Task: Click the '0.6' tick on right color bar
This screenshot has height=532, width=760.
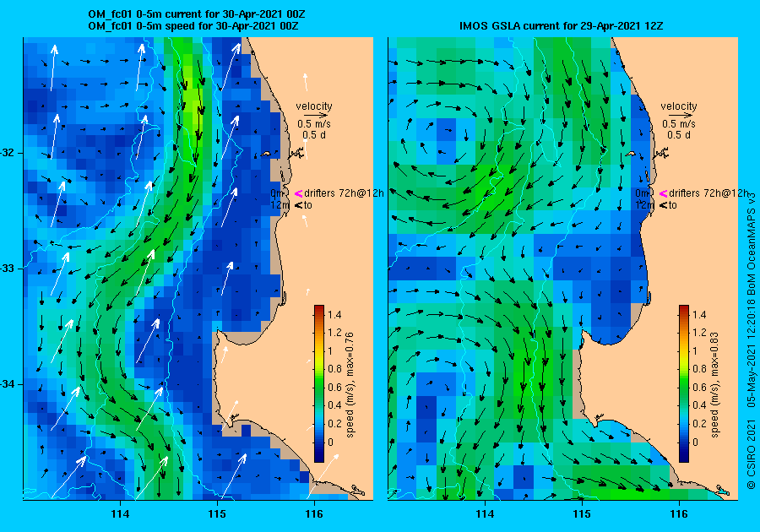Action: (699, 387)
